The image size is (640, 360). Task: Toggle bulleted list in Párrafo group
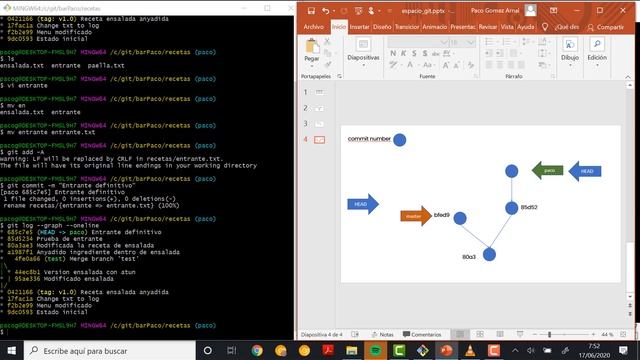pyautogui.click(x=490, y=41)
